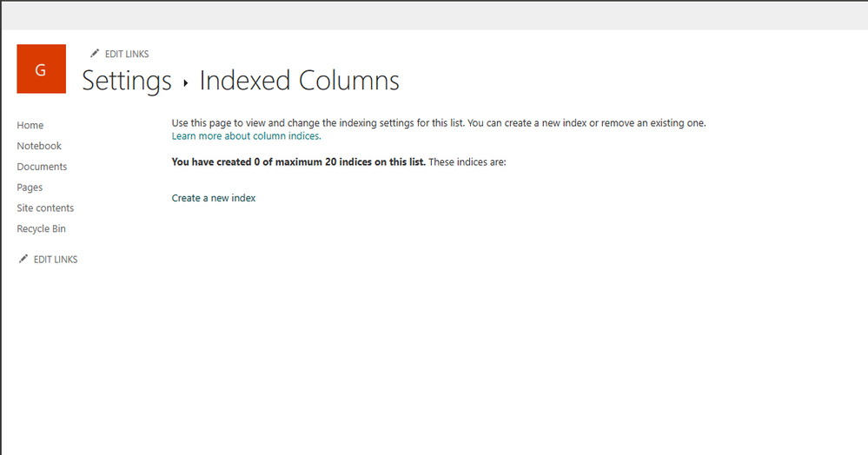Open Site contents from the sidebar
The image size is (868, 455).
coord(45,208)
